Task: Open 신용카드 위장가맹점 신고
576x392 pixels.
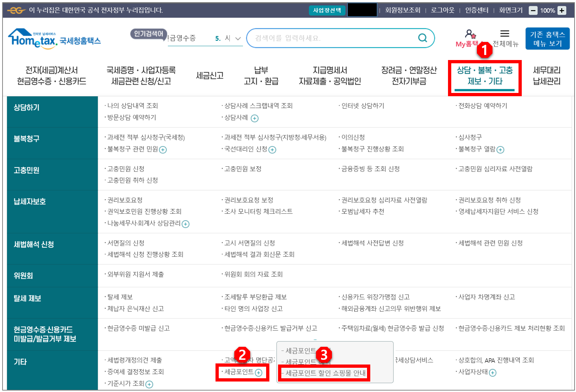Action: (x=376, y=297)
